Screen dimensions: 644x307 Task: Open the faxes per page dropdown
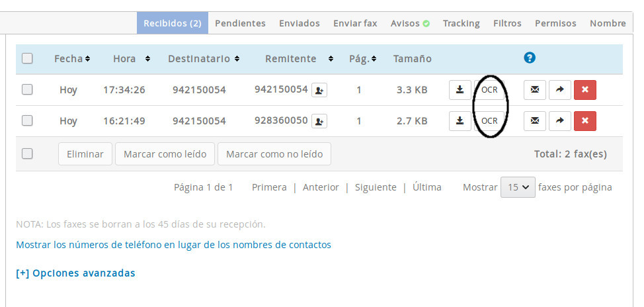pos(517,187)
